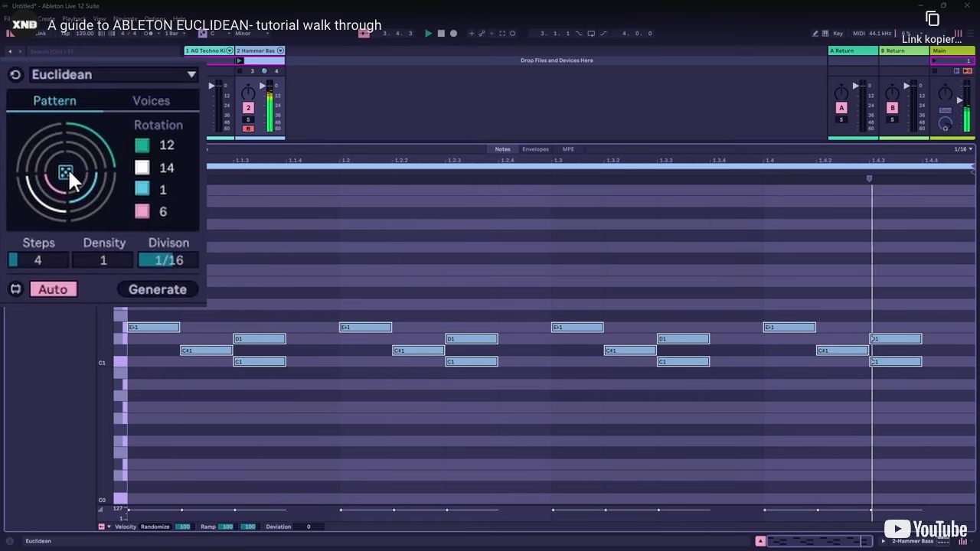
Task: Click the first C#1 note block
Action: tap(206, 350)
